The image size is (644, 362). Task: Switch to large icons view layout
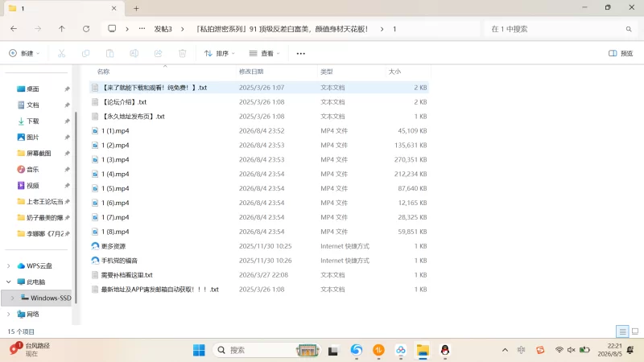pos(635,331)
